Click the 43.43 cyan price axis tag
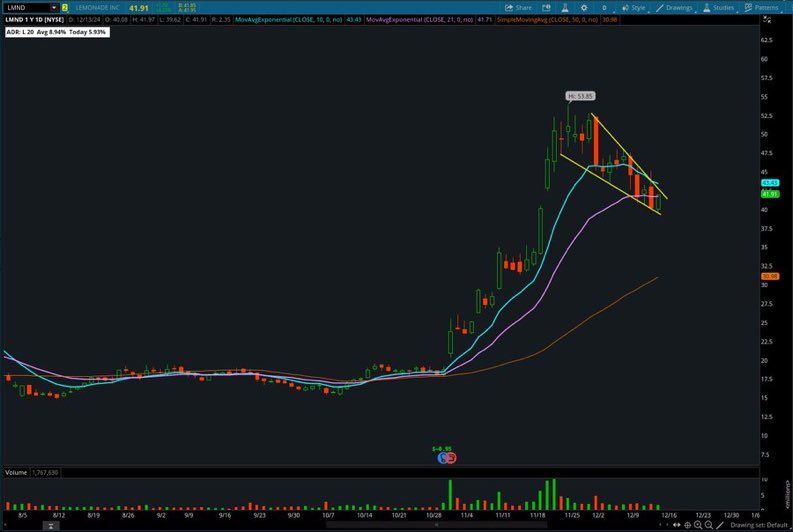 [770, 183]
